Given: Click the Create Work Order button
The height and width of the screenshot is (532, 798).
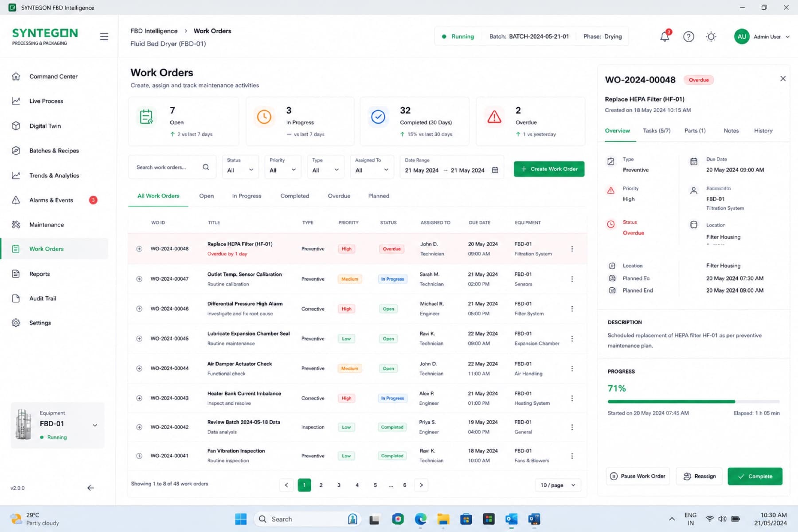Looking at the screenshot, I should point(549,169).
